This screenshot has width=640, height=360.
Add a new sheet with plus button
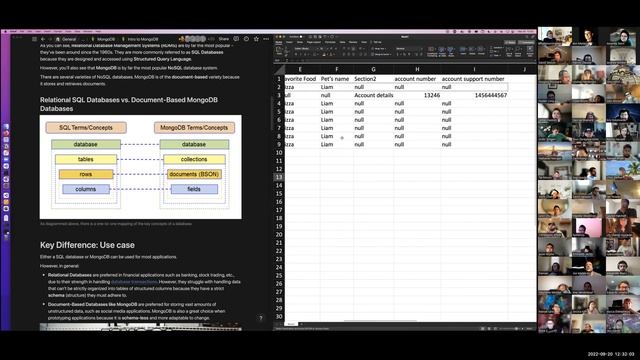point(302,324)
